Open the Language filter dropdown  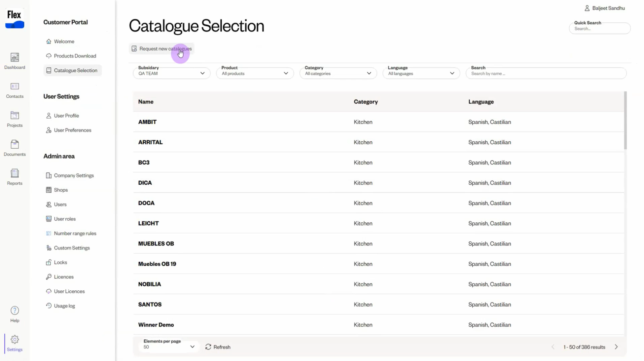tap(421, 73)
